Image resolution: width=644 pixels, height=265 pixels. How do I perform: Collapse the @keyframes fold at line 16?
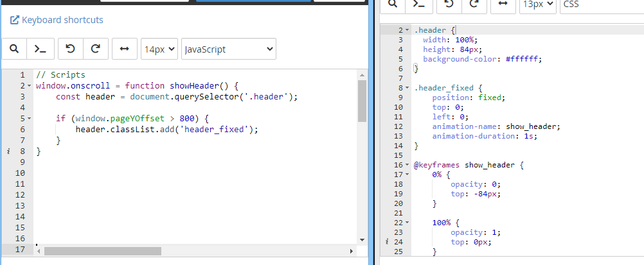(407, 166)
